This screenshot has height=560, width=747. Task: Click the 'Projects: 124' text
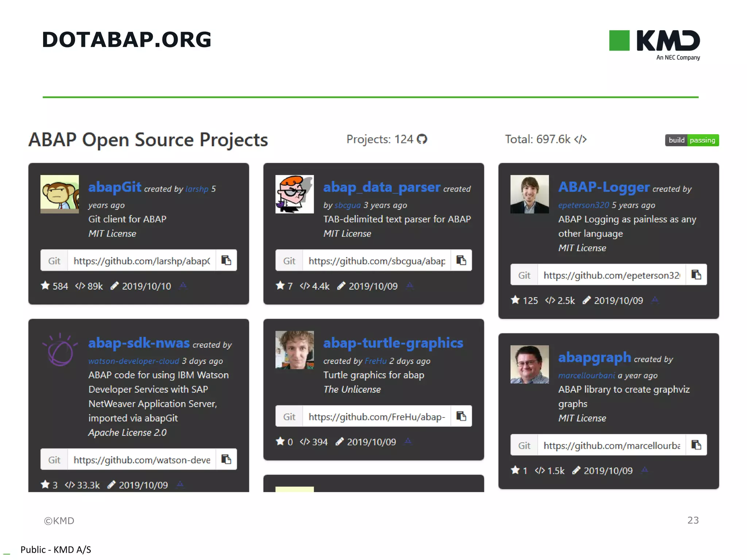click(x=379, y=139)
